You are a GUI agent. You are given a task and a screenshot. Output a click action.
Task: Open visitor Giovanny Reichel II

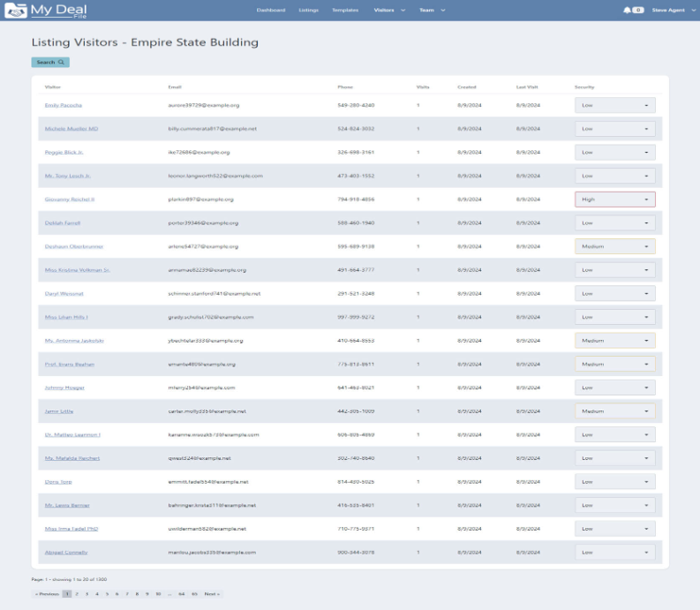tap(70, 200)
